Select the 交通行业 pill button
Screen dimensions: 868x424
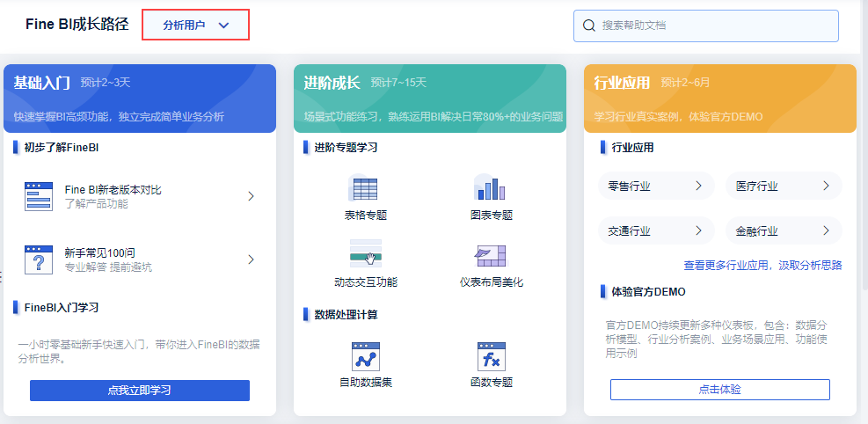coord(657,230)
